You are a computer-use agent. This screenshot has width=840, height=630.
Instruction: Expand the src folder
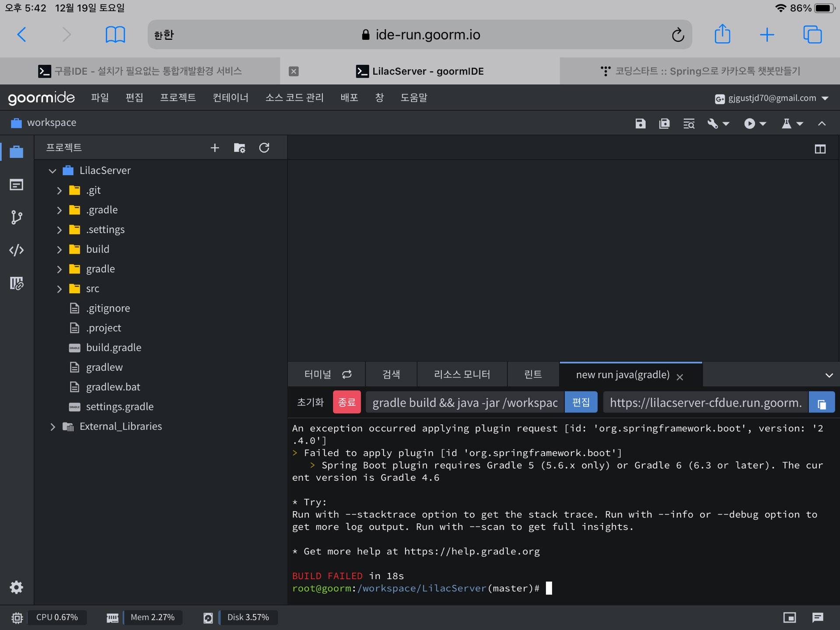(59, 289)
